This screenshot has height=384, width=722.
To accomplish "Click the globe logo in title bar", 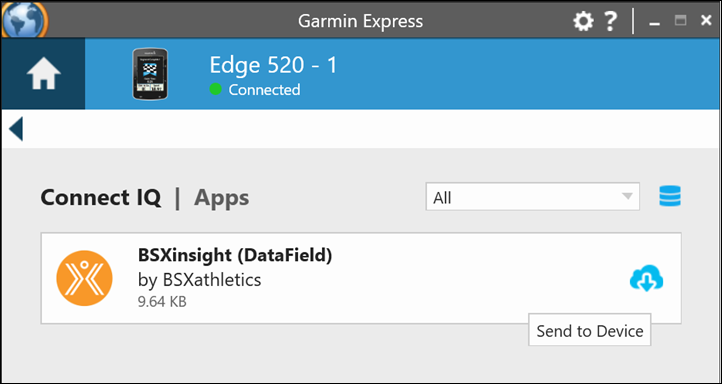I will 24,19.
